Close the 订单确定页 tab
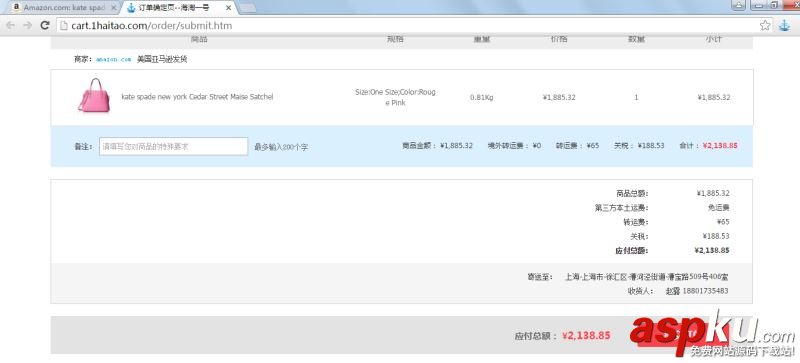Image resolution: width=800 pixels, height=363 pixels. point(228,8)
